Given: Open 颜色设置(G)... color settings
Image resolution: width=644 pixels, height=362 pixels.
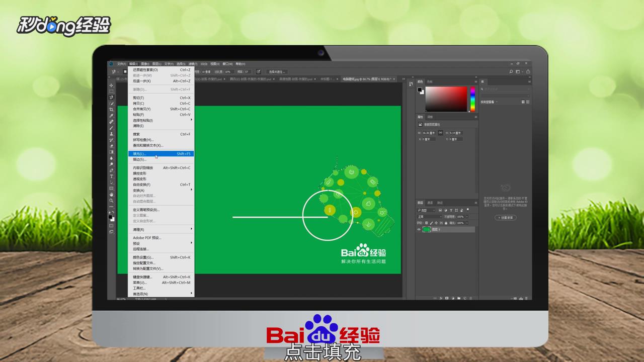Looking at the screenshot, I should click(x=161, y=257).
